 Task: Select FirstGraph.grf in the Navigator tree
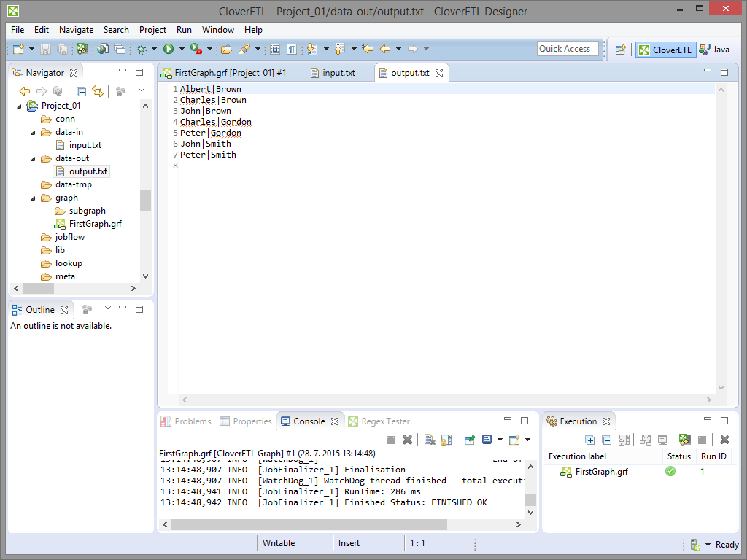[95, 224]
